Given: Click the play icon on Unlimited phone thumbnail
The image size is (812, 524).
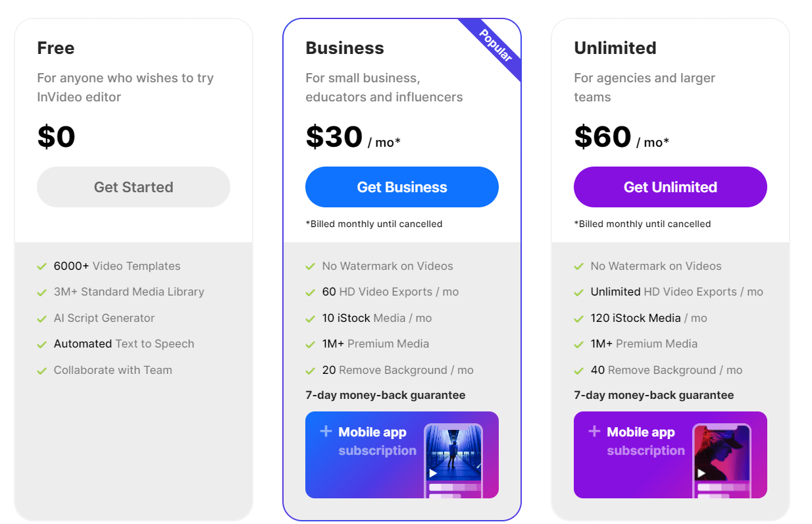Looking at the screenshot, I should pos(701,473).
